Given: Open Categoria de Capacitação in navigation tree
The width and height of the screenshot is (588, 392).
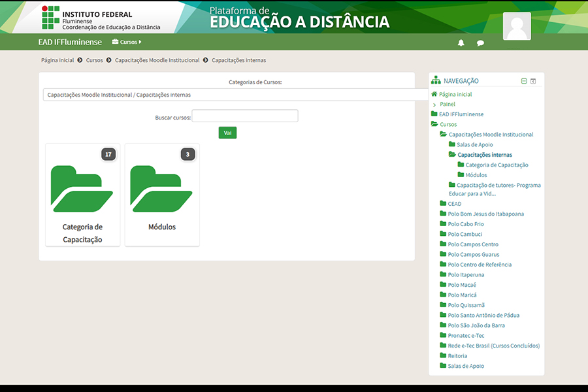Looking at the screenshot, I should tap(497, 165).
